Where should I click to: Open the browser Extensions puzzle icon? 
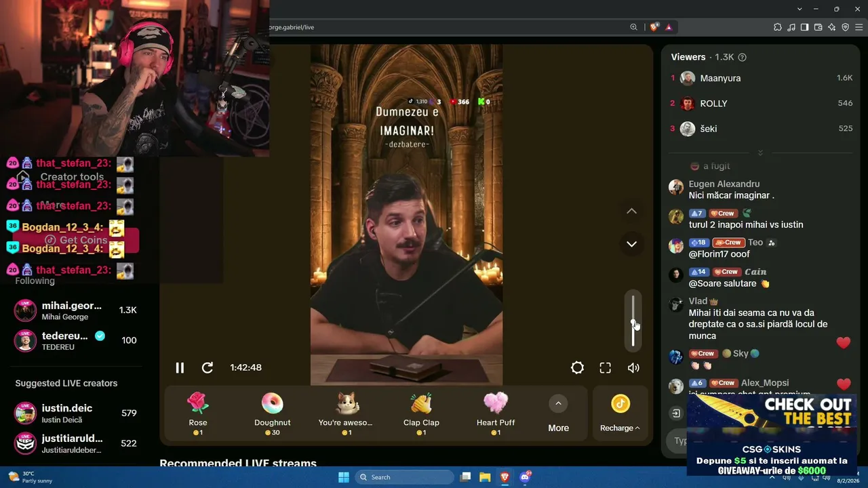pyautogui.click(x=777, y=27)
